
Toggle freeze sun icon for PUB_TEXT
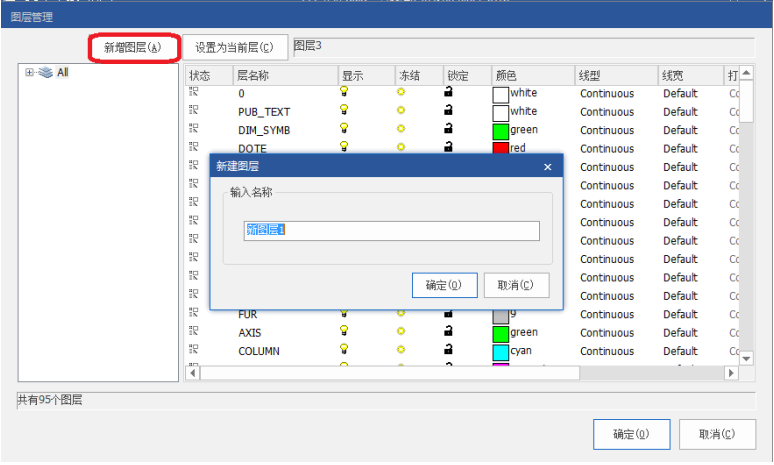(401, 110)
